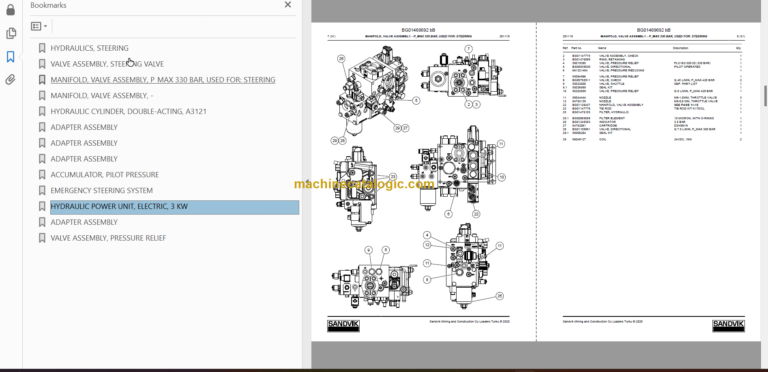This screenshot has height=372, width=768.
Task: Open the VALVE ASSEMBLY, PRESSURE RELIEF bookmark
Action: click(x=108, y=238)
